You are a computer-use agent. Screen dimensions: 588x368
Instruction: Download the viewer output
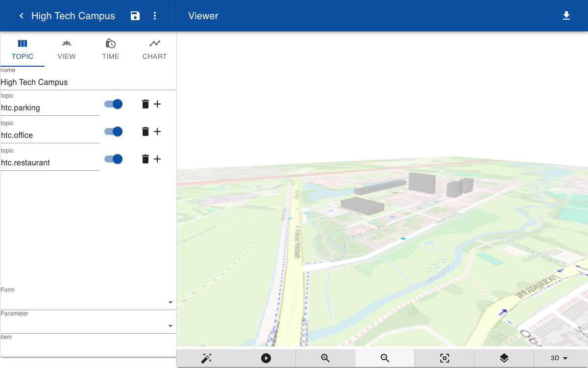click(x=566, y=16)
